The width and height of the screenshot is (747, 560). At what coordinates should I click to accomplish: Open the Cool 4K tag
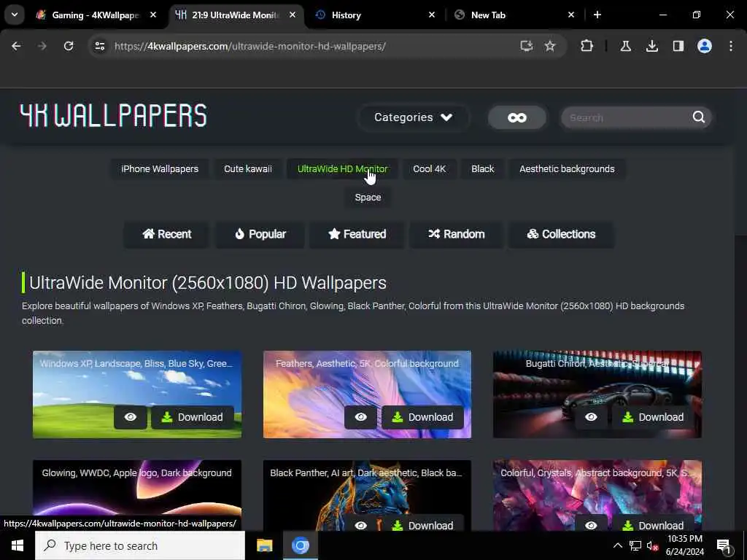pos(429,169)
